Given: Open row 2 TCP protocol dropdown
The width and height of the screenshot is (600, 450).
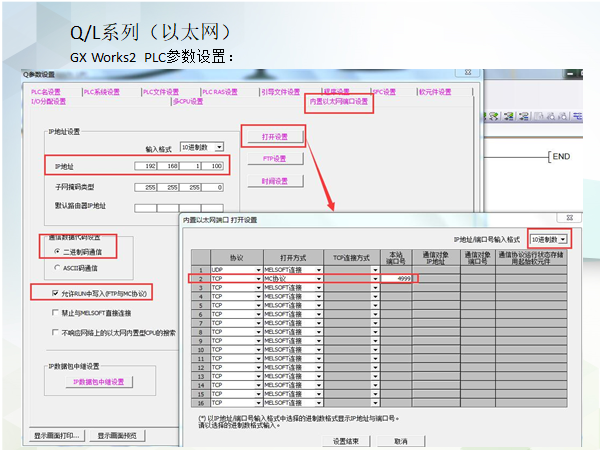Looking at the screenshot, I should pos(259,279).
